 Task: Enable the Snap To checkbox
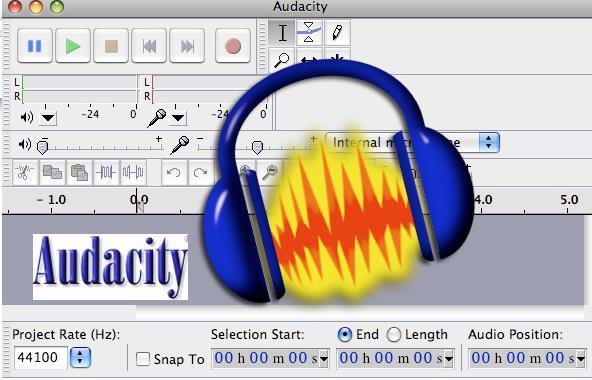(143, 359)
